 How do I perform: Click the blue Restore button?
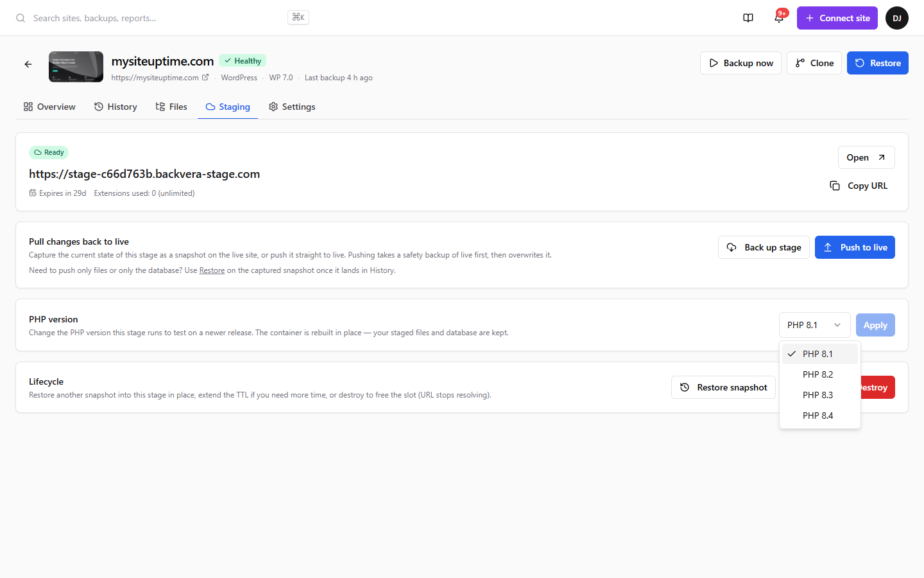point(878,63)
